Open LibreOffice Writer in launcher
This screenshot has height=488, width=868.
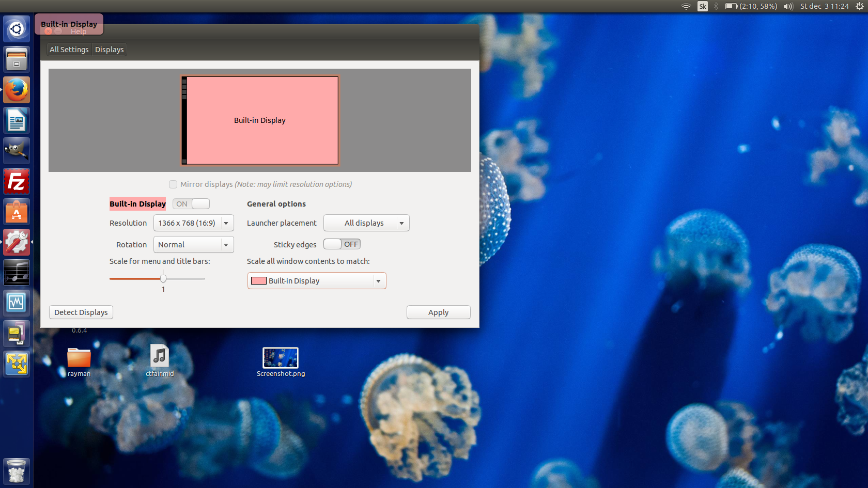click(x=17, y=120)
